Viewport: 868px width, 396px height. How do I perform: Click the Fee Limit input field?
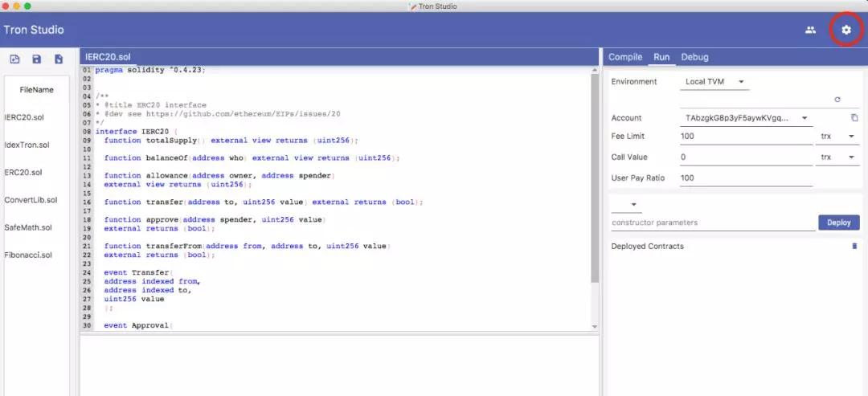pos(746,136)
